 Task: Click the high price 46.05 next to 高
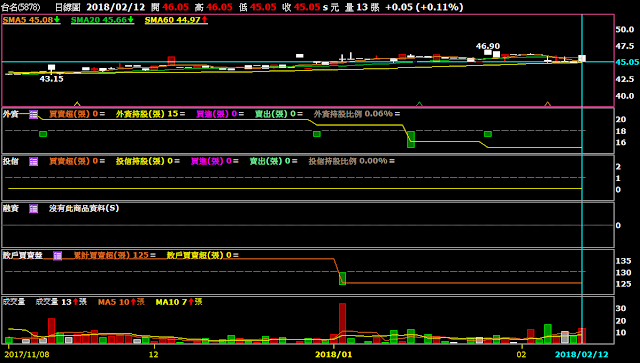219,7
